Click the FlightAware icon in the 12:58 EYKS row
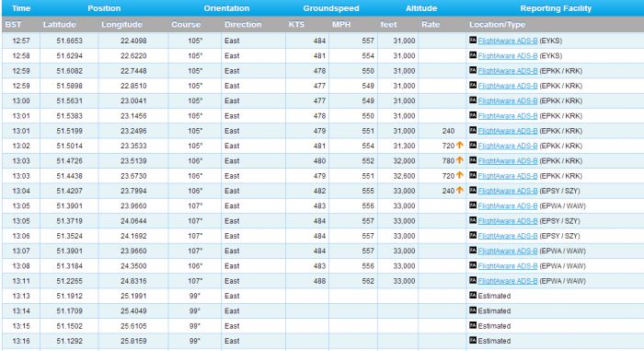The width and height of the screenshot is (644, 351). pyautogui.click(x=473, y=55)
